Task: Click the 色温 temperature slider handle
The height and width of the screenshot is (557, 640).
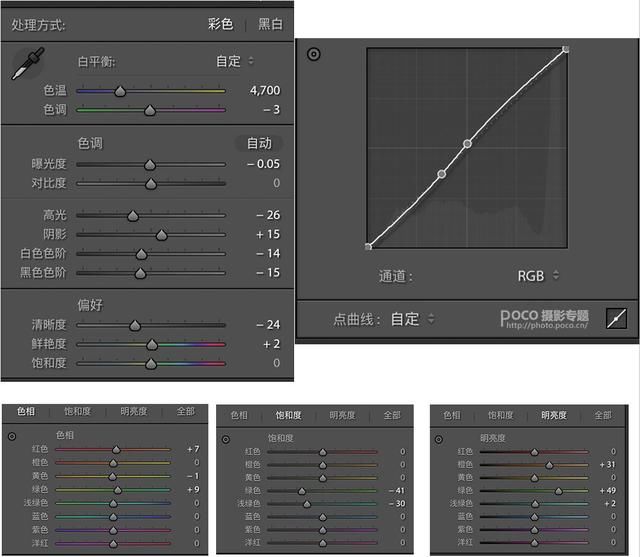Action: 120,91
